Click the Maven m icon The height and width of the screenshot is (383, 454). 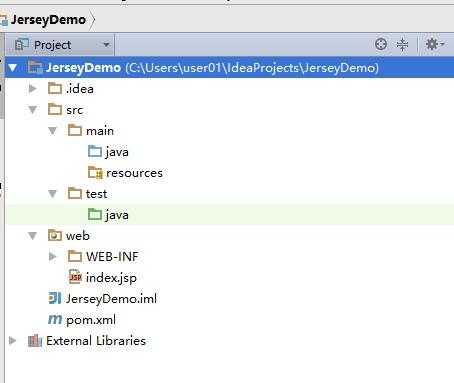pyautogui.click(x=55, y=319)
